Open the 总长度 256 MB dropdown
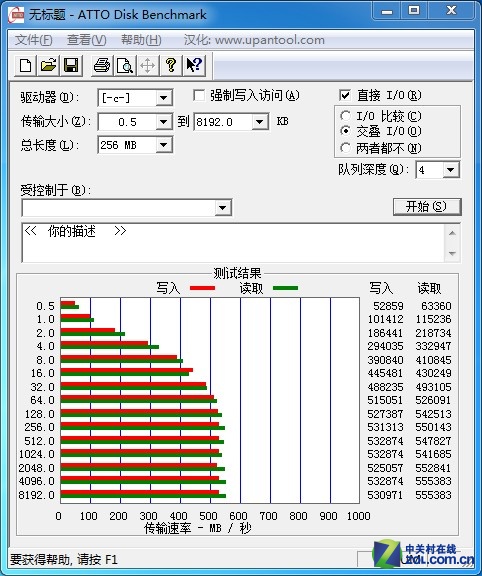The width and height of the screenshot is (482, 576). (x=164, y=145)
